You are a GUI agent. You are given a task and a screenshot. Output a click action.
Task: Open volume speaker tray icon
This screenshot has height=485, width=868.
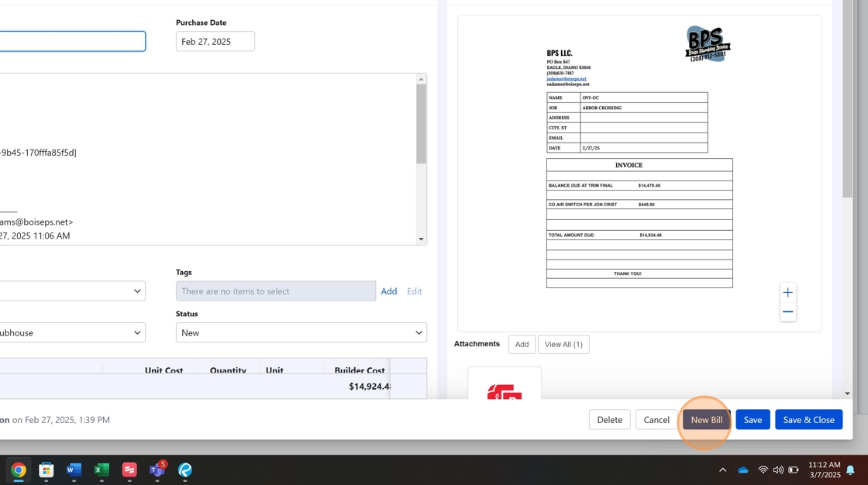coord(778,470)
